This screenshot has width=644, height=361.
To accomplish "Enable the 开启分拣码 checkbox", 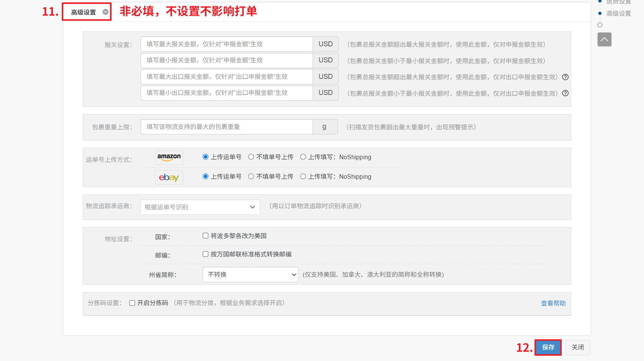I will [132, 303].
